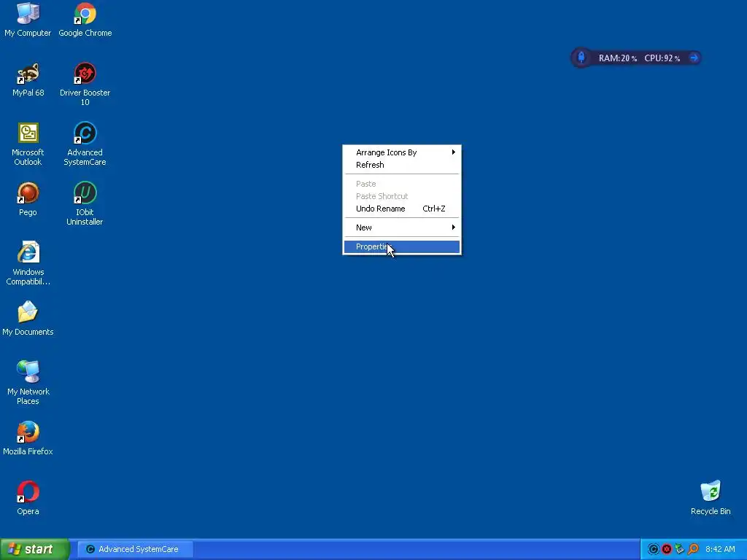Select My Network Places icon
This screenshot has width=747, height=560.
click(x=28, y=383)
